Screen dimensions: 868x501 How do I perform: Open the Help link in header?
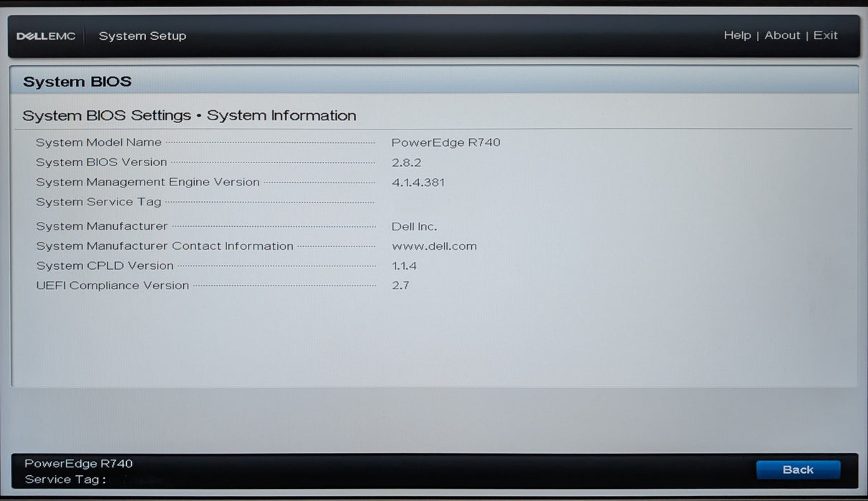737,35
